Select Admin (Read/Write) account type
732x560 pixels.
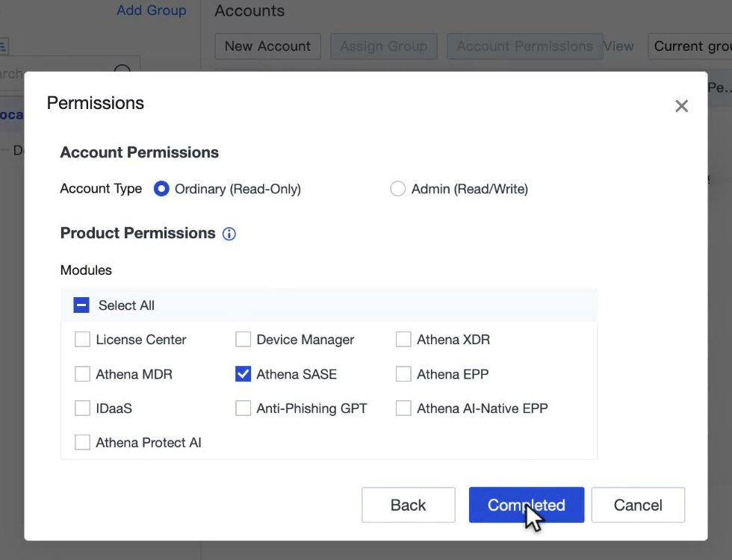coord(397,189)
